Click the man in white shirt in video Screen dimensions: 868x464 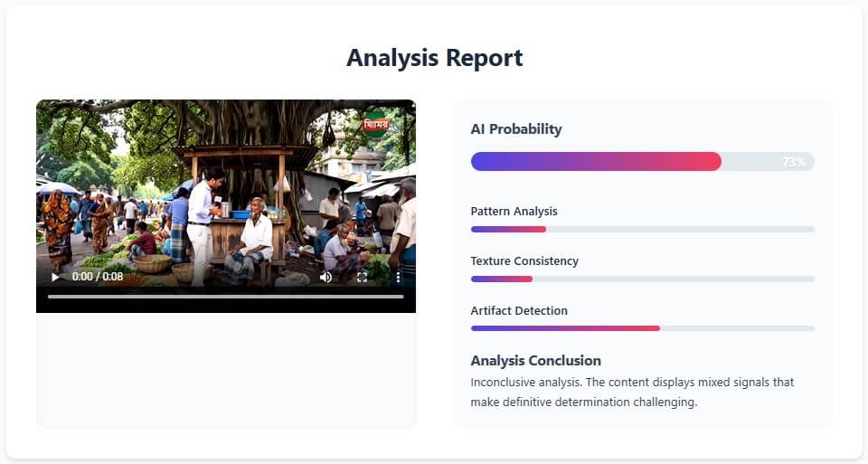[x=200, y=227]
